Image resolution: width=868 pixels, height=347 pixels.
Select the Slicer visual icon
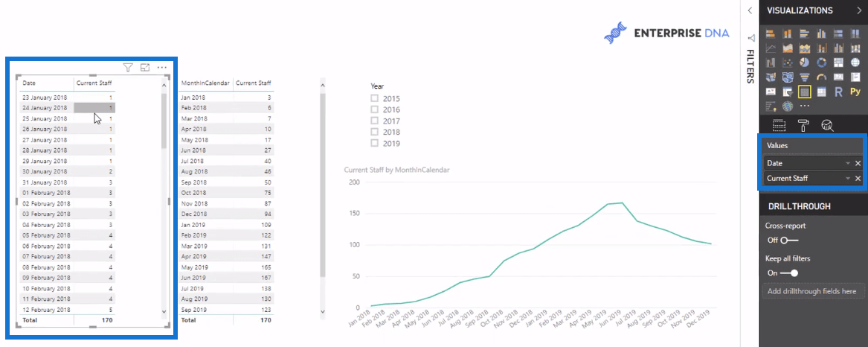point(787,92)
